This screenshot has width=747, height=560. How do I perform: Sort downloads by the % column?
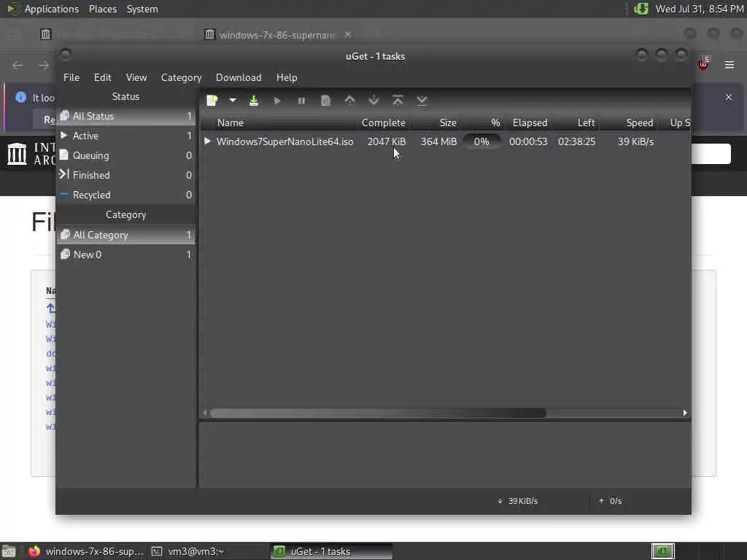(482, 122)
